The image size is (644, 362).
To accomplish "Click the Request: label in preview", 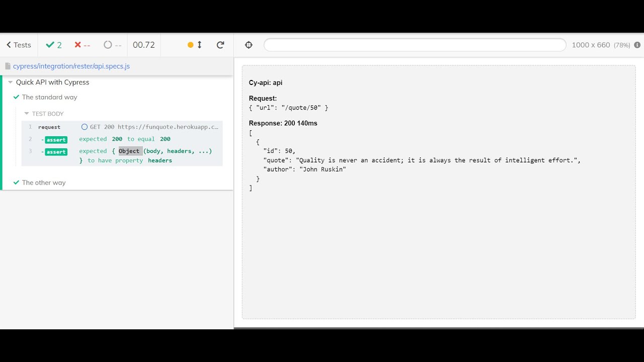I will click(x=263, y=99).
